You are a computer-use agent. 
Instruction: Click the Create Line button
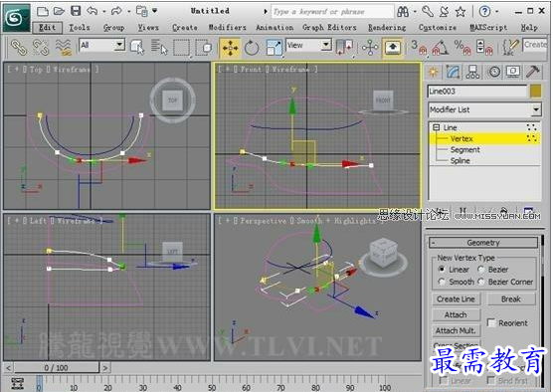click(x=456, y=299)
